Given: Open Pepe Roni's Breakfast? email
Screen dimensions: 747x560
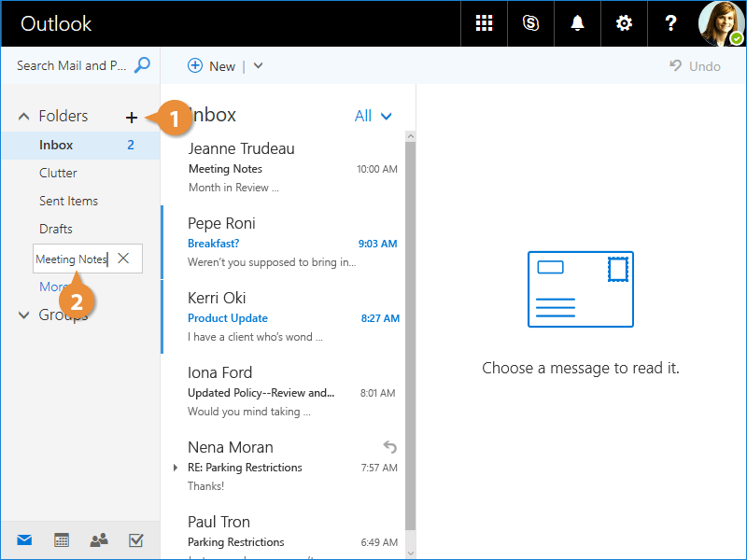Looking at the screenshot, I should click(280, 243).
